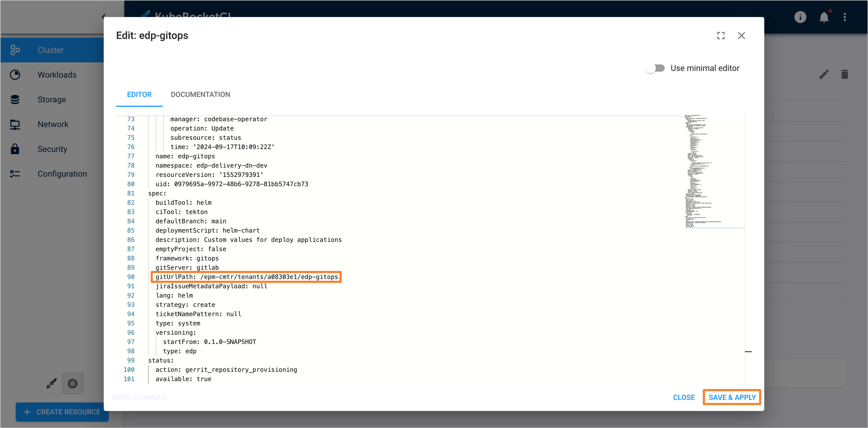Screen dimensions: 868x428
Task: Open the three-dot options menu
Action: [x=845, y=17]
